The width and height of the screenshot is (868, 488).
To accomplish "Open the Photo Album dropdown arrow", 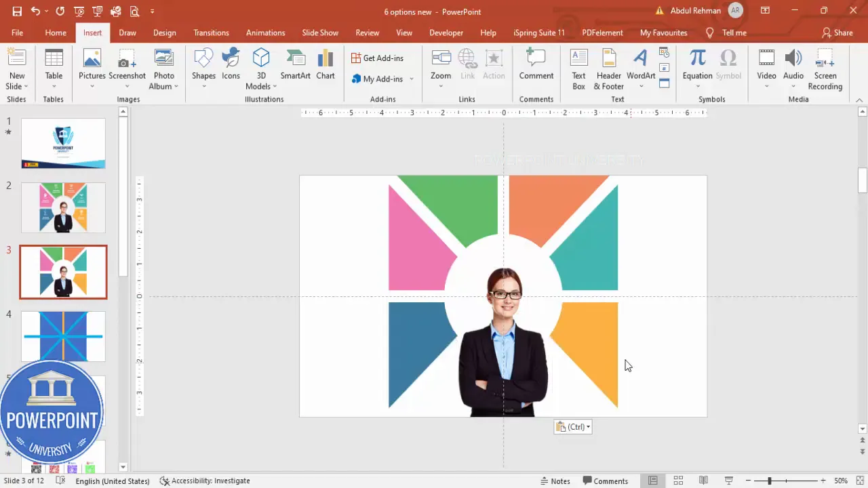I will (x=176, y=86).
